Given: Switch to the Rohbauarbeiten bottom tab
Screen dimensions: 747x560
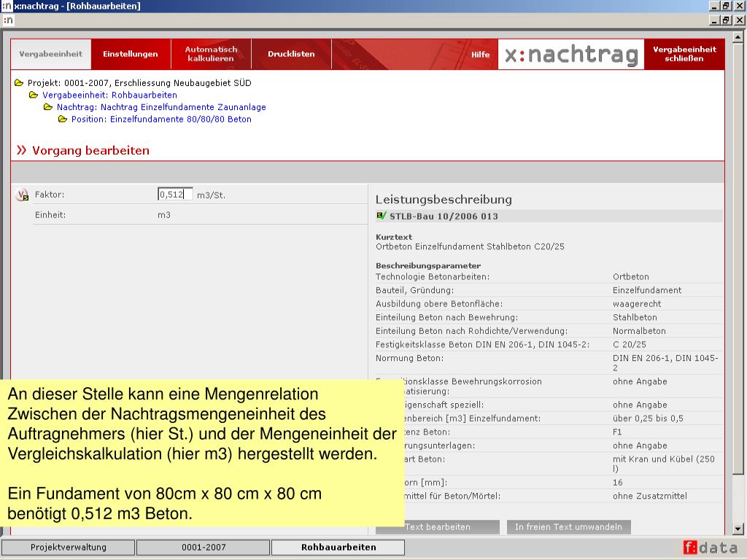Looking at the screenshot, I should 338,547.
